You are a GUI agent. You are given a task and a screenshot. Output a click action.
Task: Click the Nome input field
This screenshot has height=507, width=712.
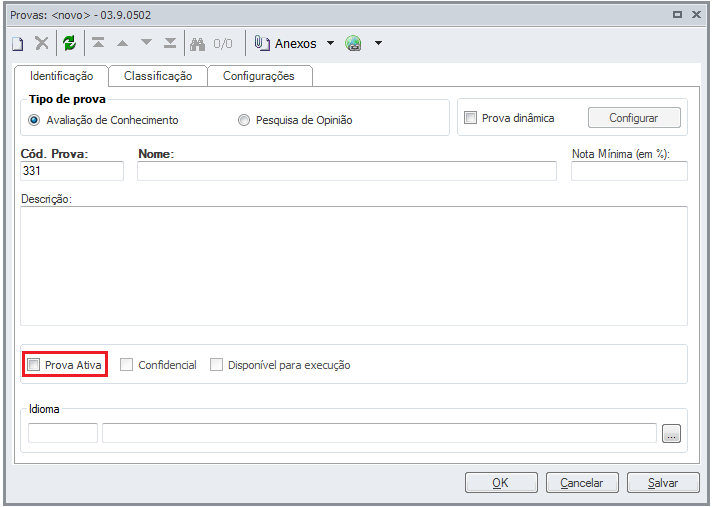pos(347,171)
